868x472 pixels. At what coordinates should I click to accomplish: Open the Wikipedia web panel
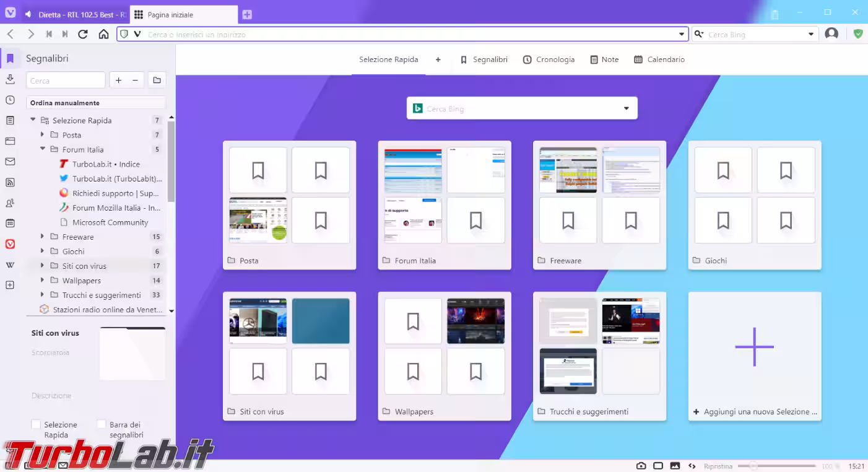pos(10,265)
